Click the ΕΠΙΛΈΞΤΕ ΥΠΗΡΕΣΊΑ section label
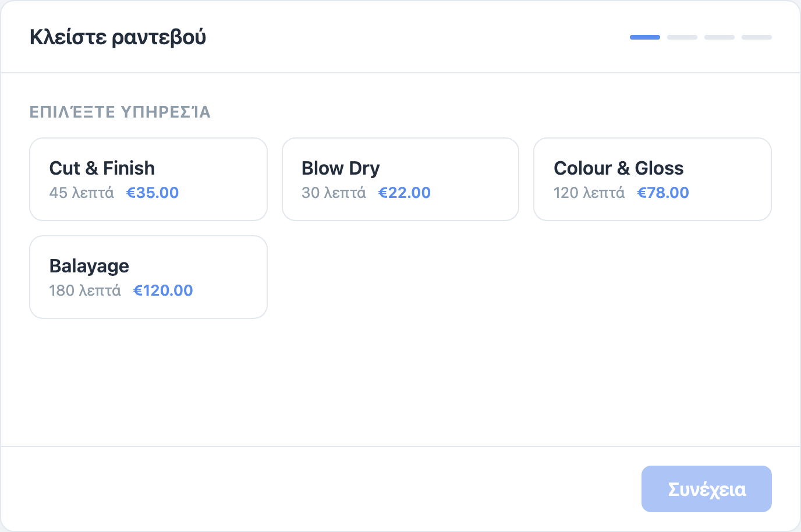Viewport: 801px width, 532px height. click(120, 112)
